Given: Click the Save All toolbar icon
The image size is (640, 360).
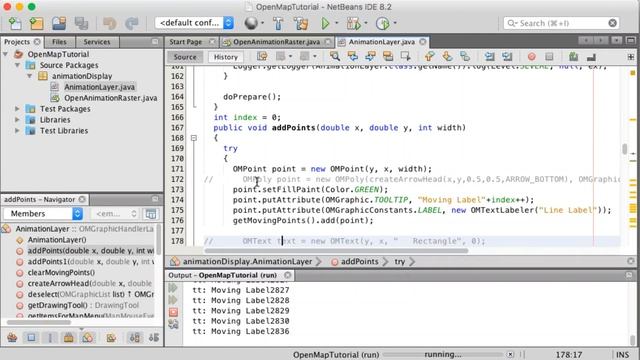Looking at the screenshot, I should (x=81, y=23).
